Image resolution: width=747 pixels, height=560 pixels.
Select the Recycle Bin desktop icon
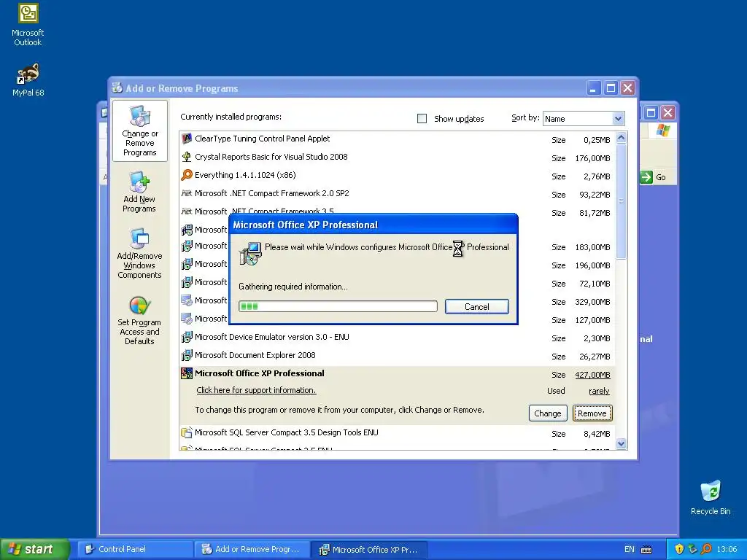point(711,491)
